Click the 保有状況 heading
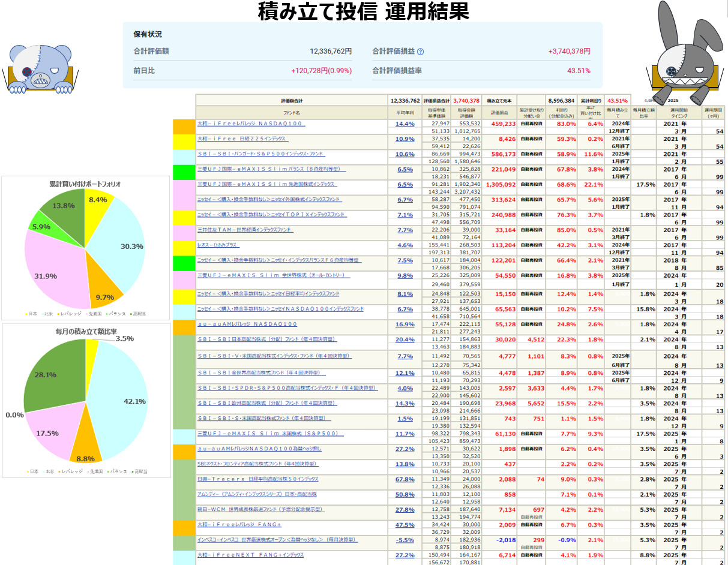 pos(148,35)
